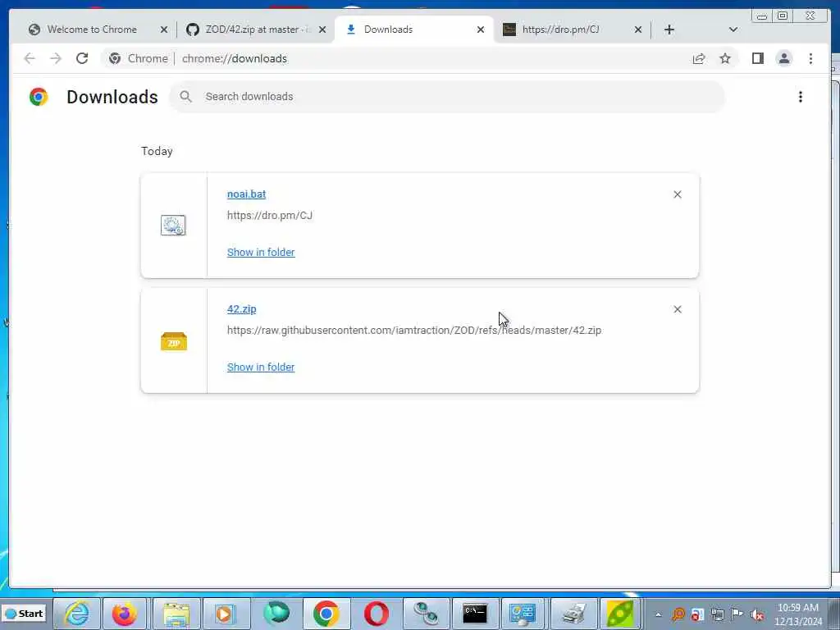
Task: Show hidden system tray icons arrow
Action: click(x=659, y=614)
